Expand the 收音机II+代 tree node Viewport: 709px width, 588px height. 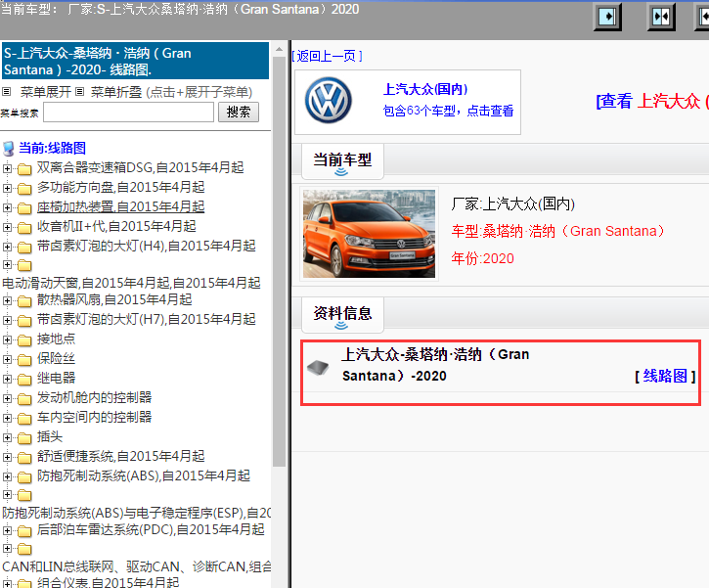point(7,227)
